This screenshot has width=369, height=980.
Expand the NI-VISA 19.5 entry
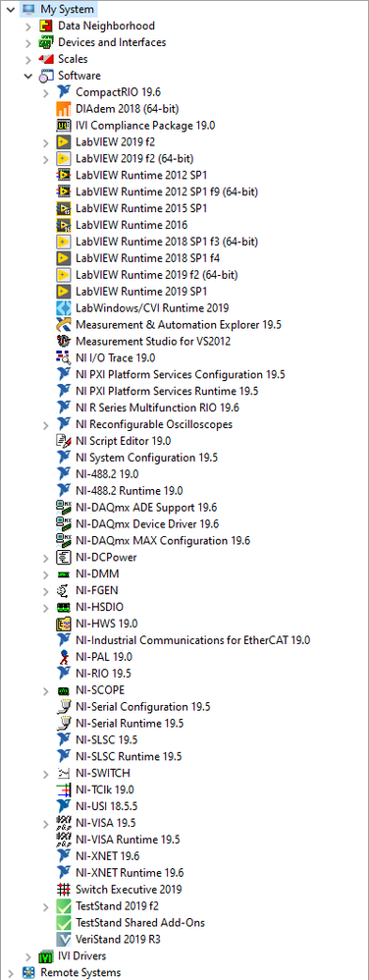45,823
